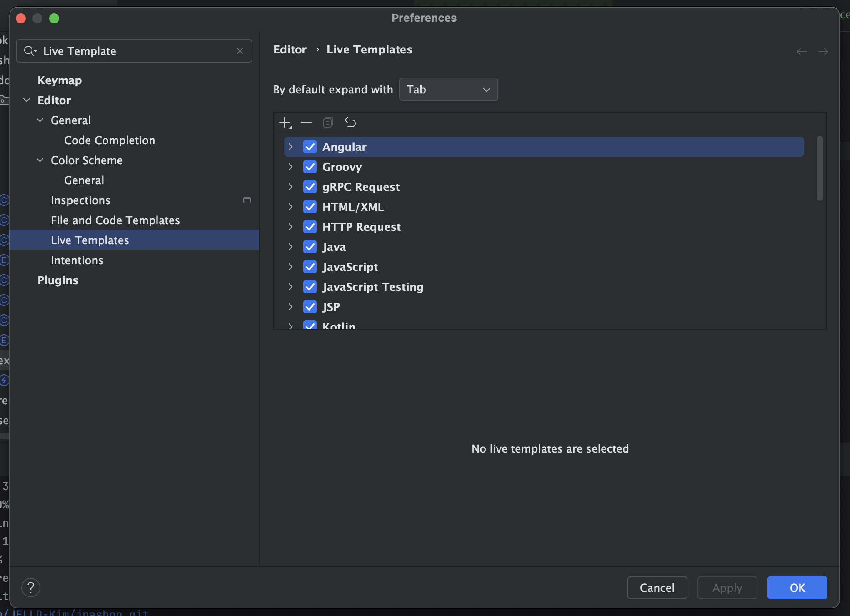Click the back navigation arrow
Screen dimensions: 850x616
(801, 52)
